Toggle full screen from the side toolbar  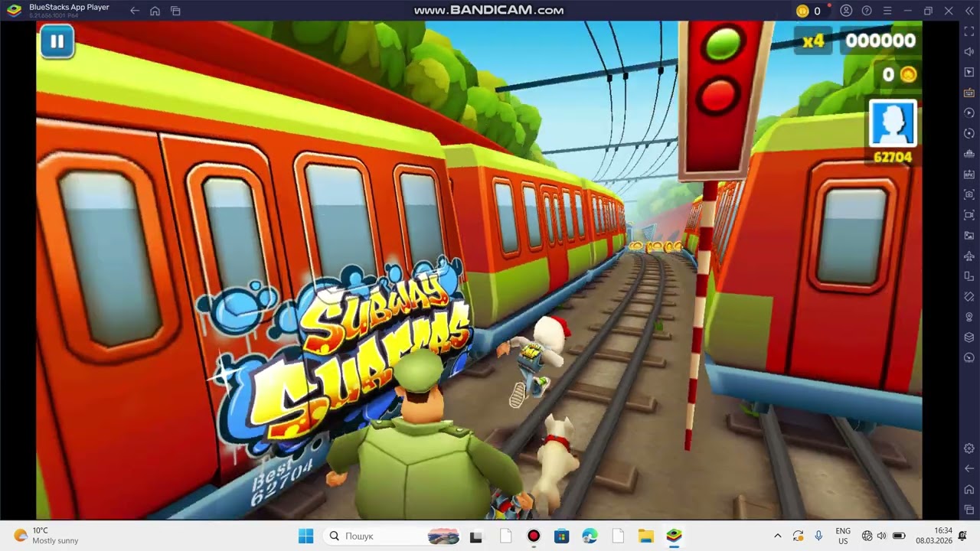(969, 31)
